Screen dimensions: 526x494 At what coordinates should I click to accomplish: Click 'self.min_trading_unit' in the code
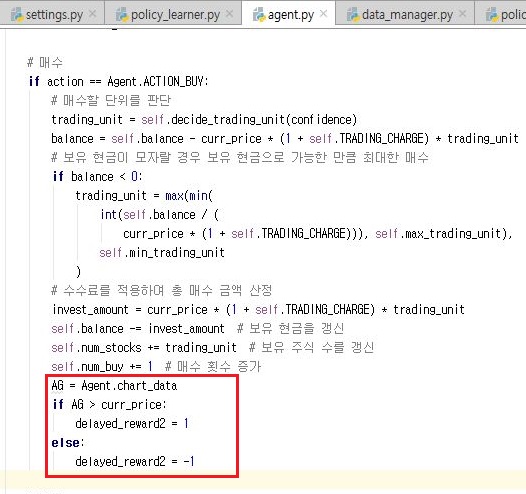click(162, 253)
